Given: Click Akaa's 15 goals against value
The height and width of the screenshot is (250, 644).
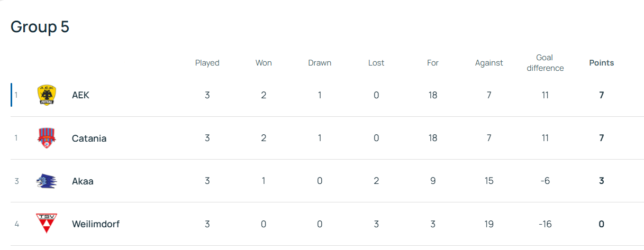Looking at the screenshot, I should (489, 181).
